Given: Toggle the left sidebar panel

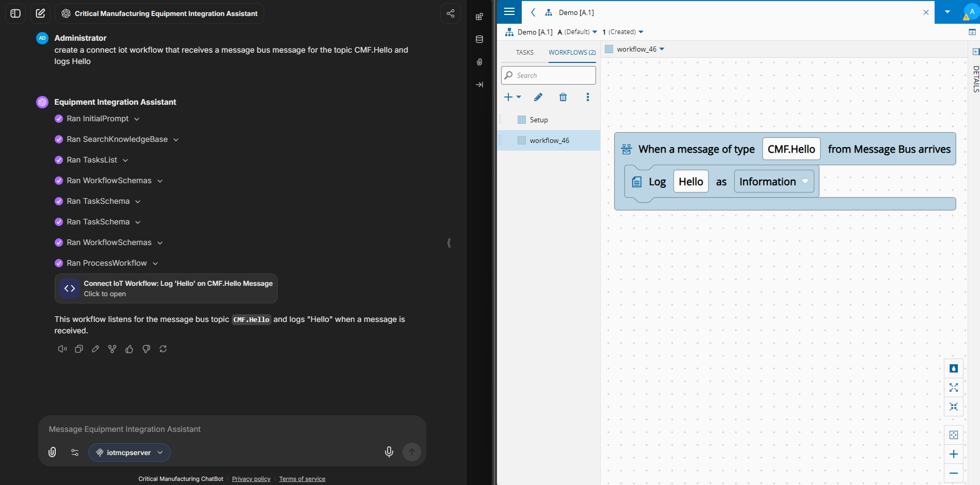Looking at the screenshot, I should click(x=15, y=13).
